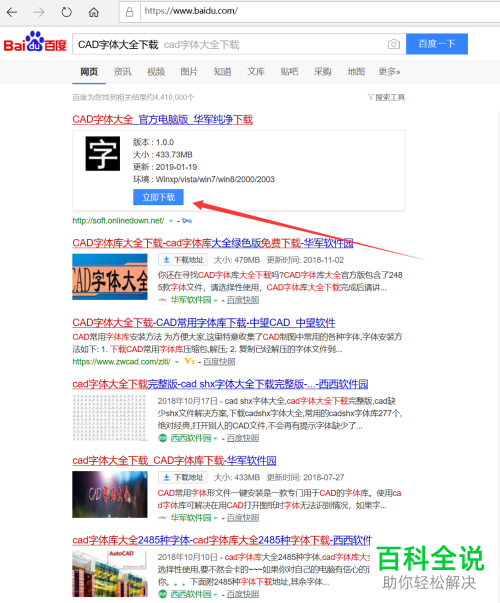Viewport: 500px width, 603px height.
Task: Open cad shx字体大全下载完整版 result link
Action: click(220, 384)
